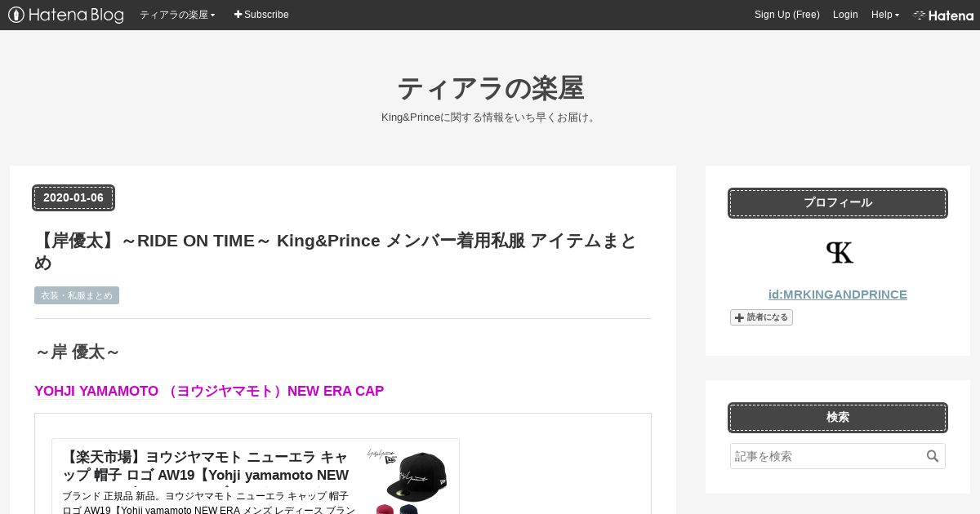Click the plus icon on 読者になる button

(739, 317)
